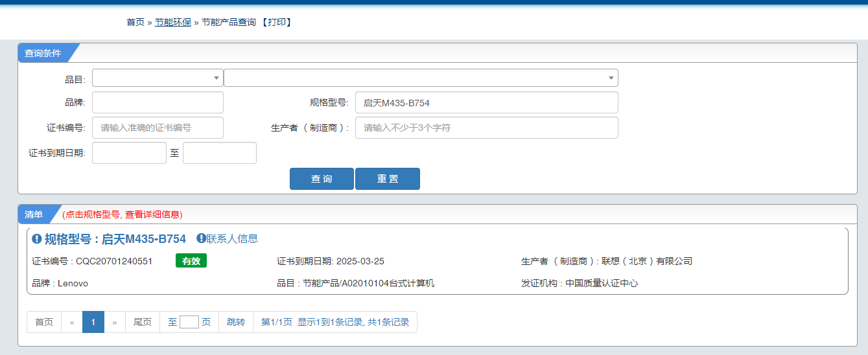Go to 尾页 last page
Viewport: 868px width, 355px height.
[143, 322]
